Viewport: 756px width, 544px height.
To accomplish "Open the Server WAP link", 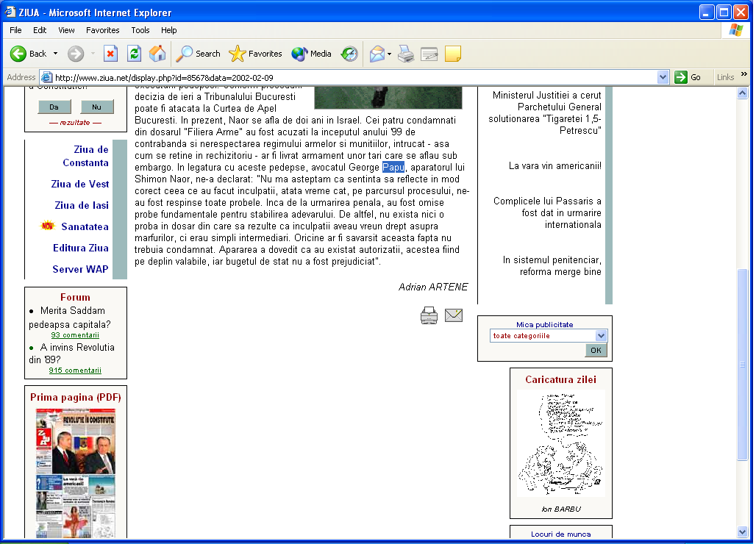I will [x=80, y=269].
